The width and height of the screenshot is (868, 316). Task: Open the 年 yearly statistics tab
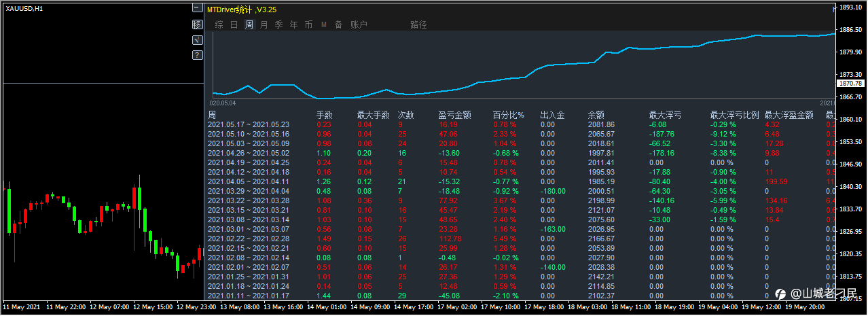293,24
